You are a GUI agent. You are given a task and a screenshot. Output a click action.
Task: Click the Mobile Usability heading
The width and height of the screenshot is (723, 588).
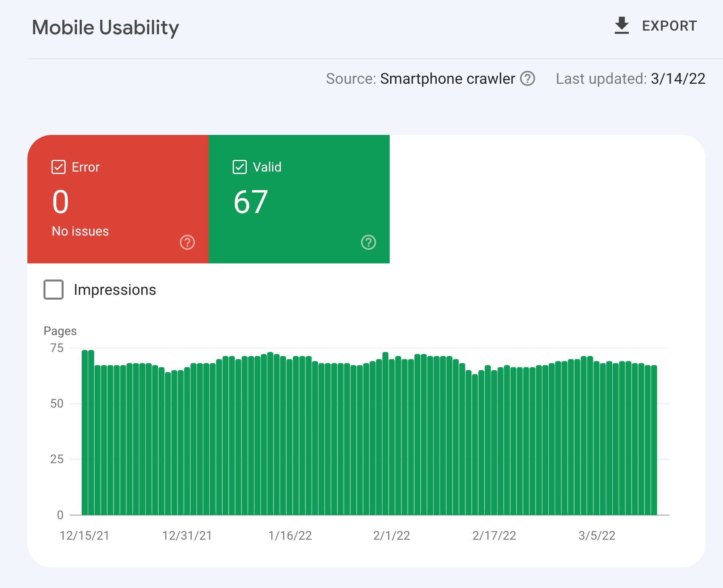click(x=105, y=28)
